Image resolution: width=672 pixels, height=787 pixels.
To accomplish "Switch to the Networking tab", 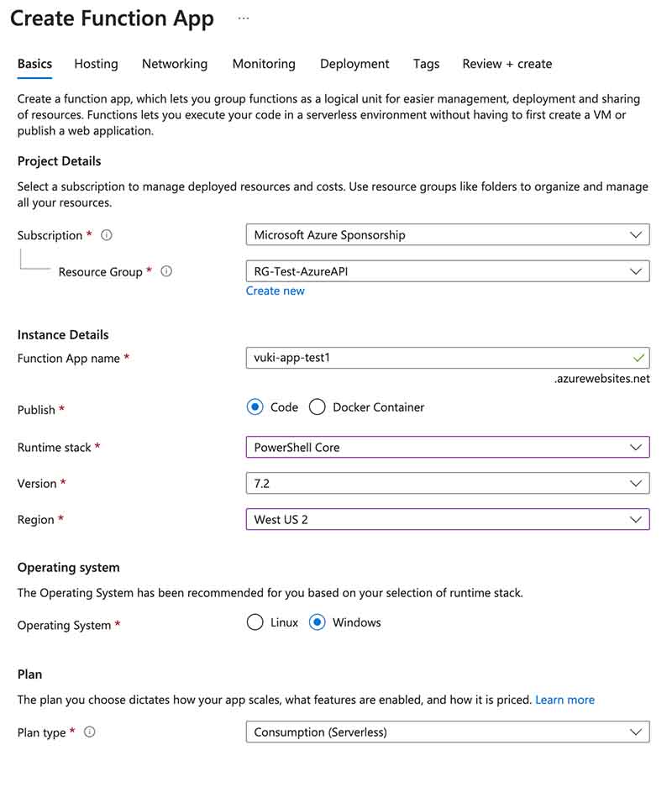I will [175, 64].
